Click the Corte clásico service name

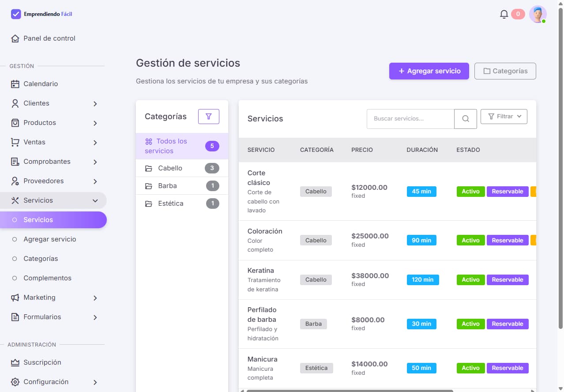click(259, 178)
